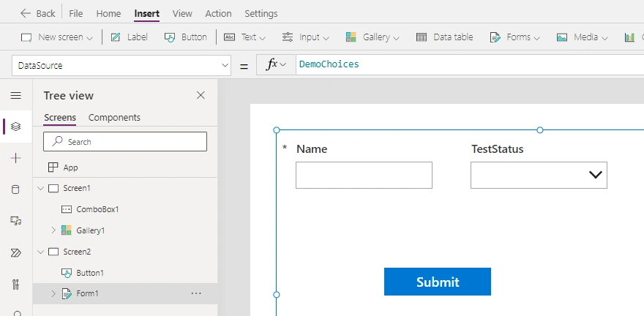Open the Data cylinder icon in sidebar
The width and height of the screenshot is (644, 316).
tap(15, 189)
